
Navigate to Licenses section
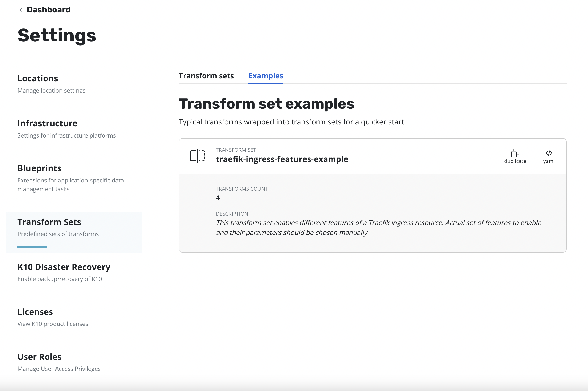pos(35,312)
